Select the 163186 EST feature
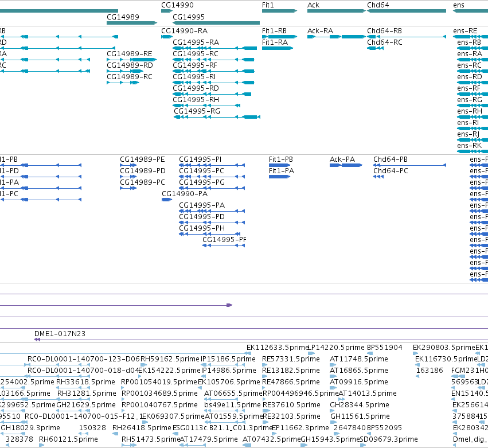 pos(417,376)
